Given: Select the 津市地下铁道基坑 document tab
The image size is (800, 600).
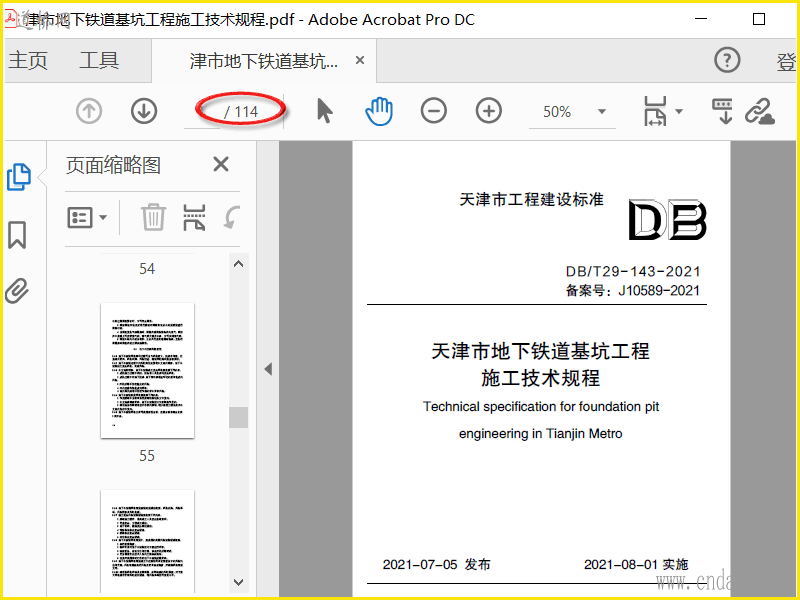Looking at the screenshot, I should pos(263,61).
